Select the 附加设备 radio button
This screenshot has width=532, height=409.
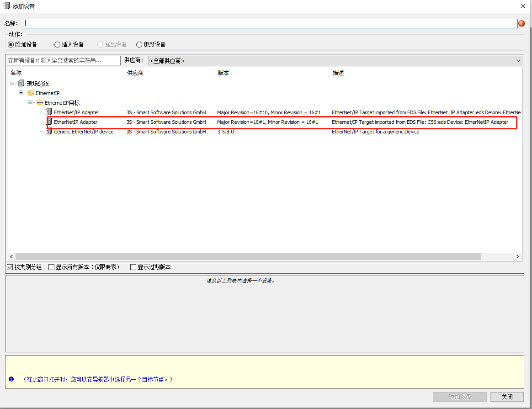tap(11, 44)
